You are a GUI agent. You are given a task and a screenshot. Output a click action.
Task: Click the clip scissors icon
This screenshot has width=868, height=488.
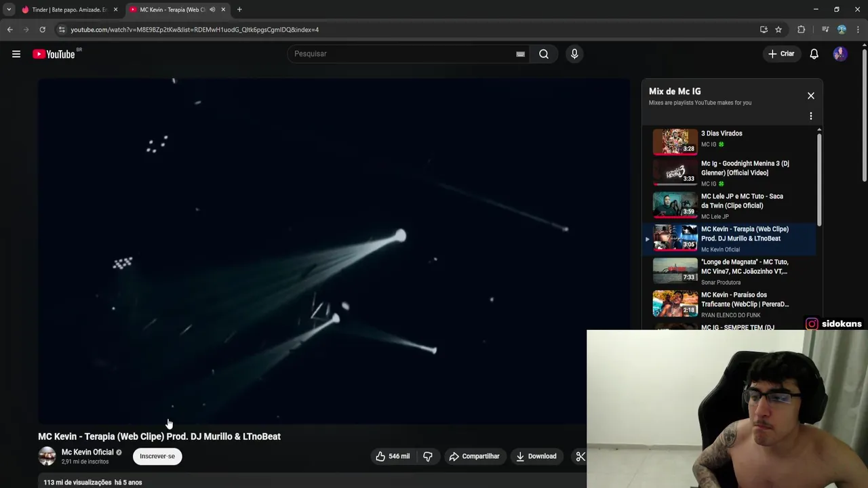(580, 456)
